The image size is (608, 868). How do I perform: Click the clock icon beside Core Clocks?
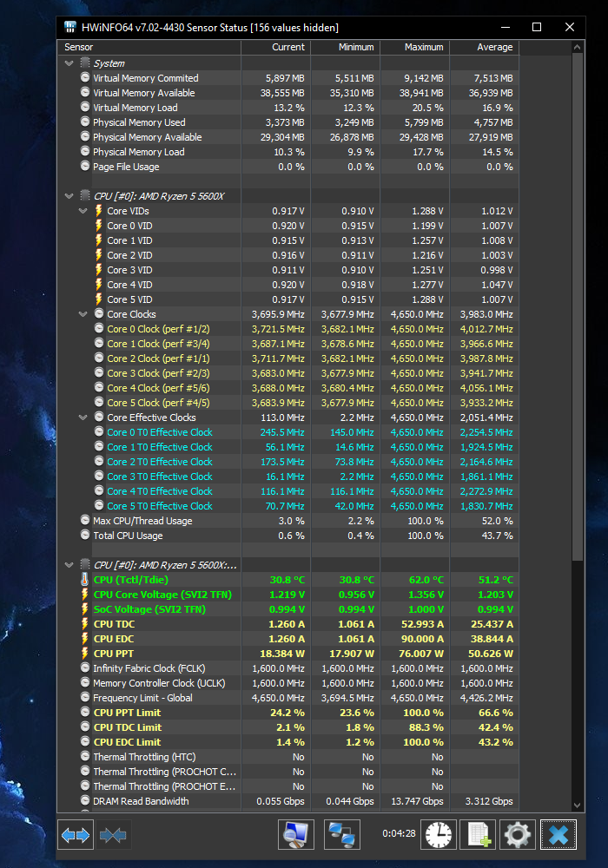point(99,314)
